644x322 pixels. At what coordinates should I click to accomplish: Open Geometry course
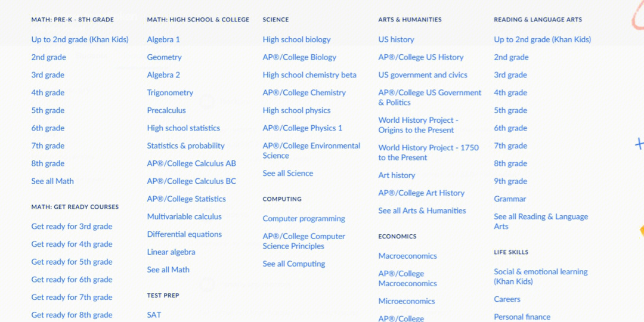165,57
